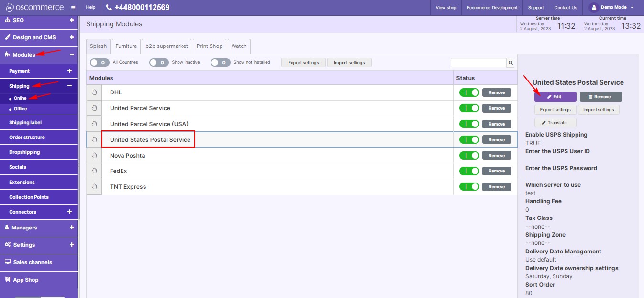644x298 pixels.
Task: Toggle the Show not installed switch
Action: (x=220, y=62)
